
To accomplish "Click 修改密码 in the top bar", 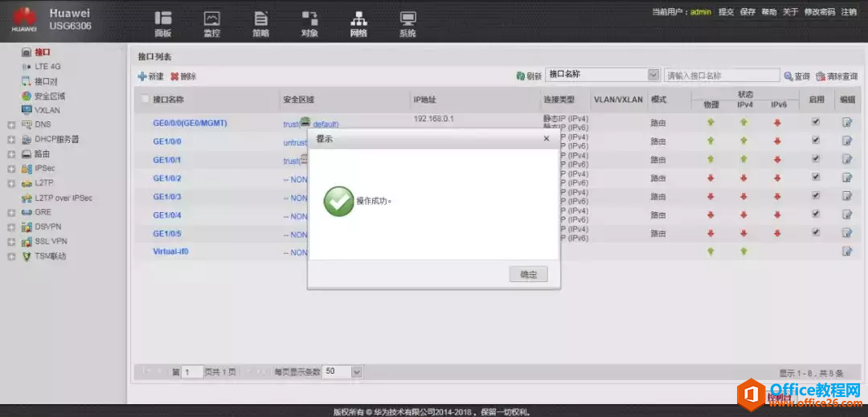I will point(820,11).
